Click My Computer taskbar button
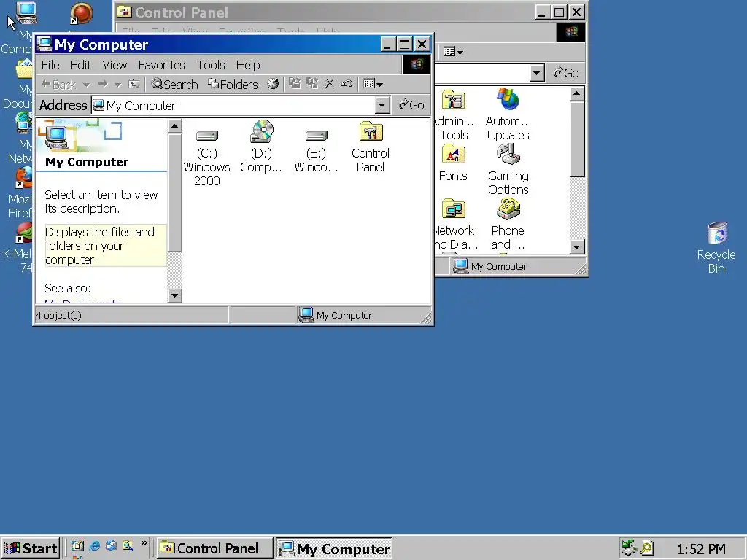747x560 pixels. pyautogui.click(x=334, y=548)
